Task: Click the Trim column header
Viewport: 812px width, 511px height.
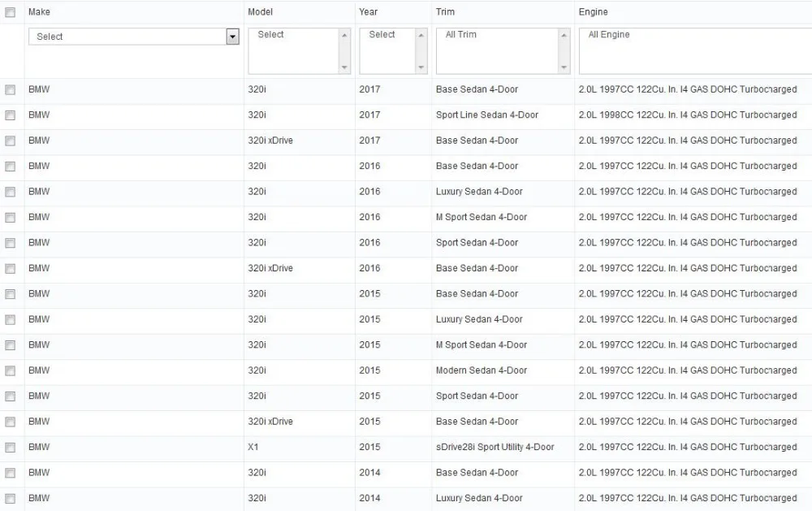Action: coord(445,11)
